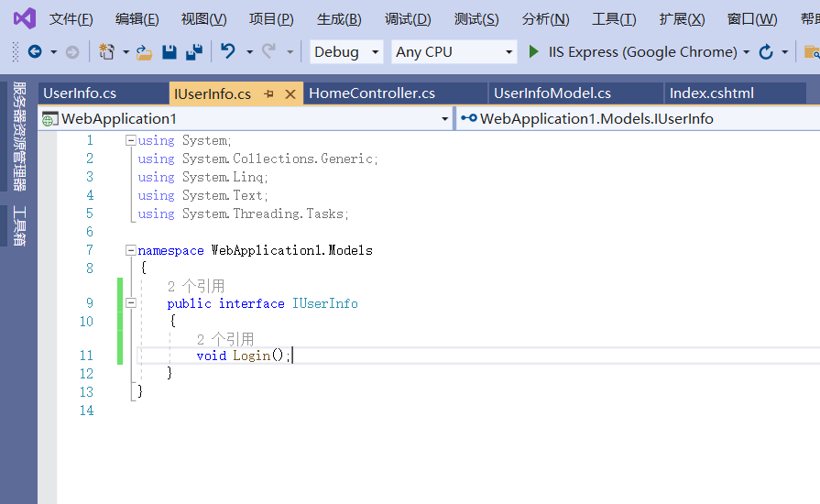Open the WebApplication1 project scope dropdown
This screenshot has height=504, width=820.
[x=245, y=119]
